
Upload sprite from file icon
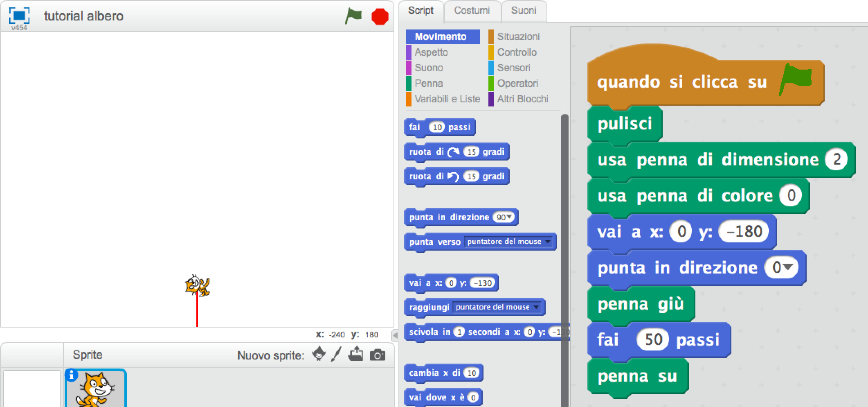click(x=355, y=354)
